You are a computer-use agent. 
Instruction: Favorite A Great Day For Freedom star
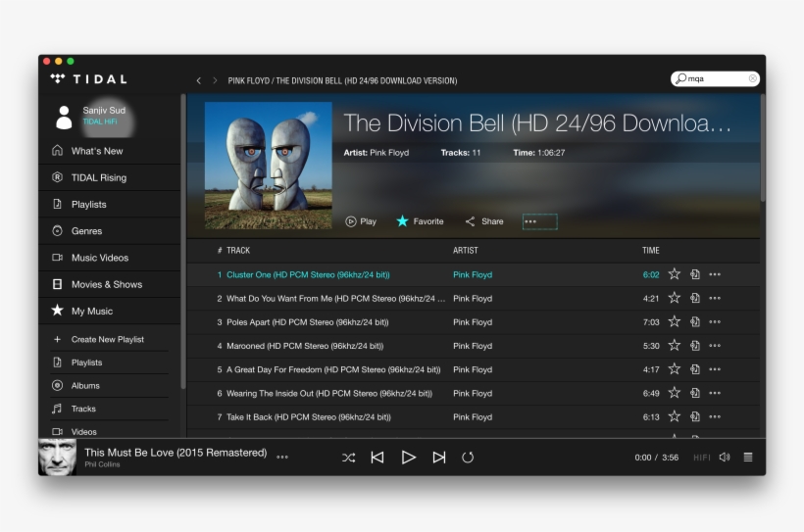click(674, 369)
